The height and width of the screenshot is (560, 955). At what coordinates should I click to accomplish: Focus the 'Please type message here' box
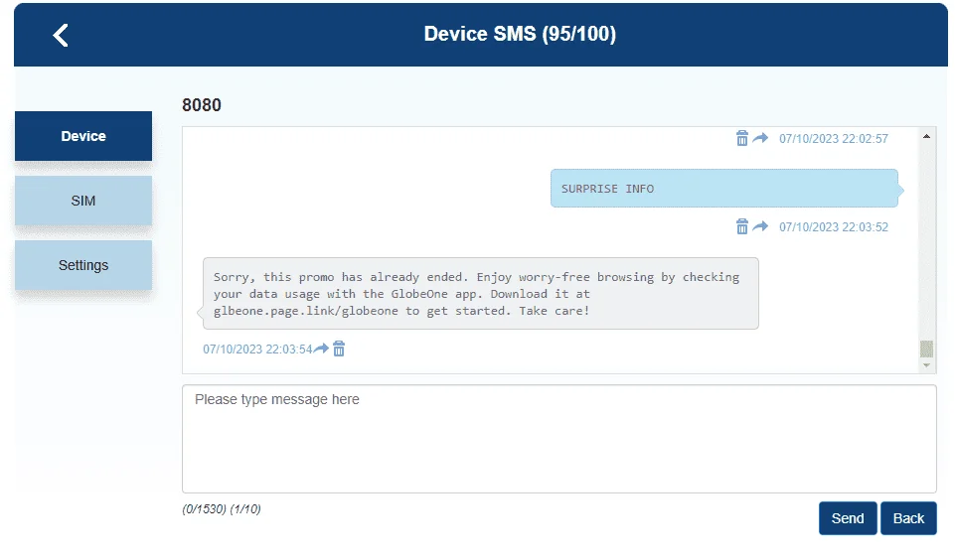click(559, 438)
